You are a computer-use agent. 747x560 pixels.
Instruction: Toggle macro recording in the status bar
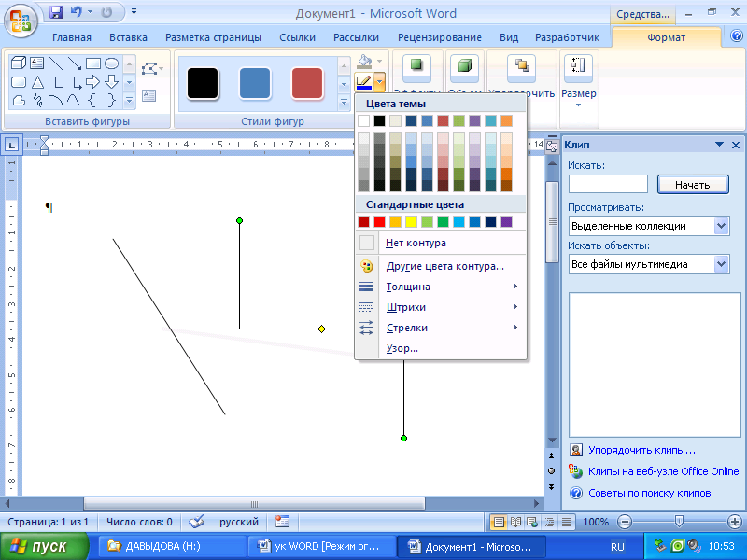pyautogui.click(x=282, y=522)
